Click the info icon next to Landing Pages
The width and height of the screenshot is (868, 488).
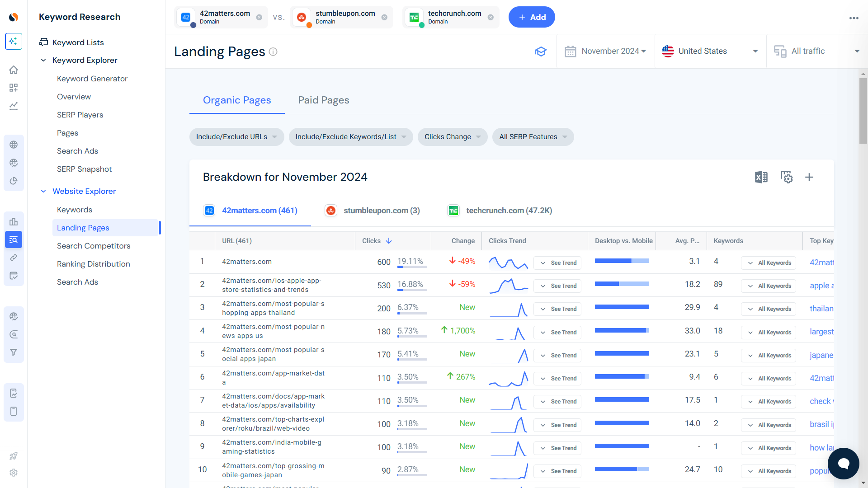pyautogui.click(x=273, y=52)
